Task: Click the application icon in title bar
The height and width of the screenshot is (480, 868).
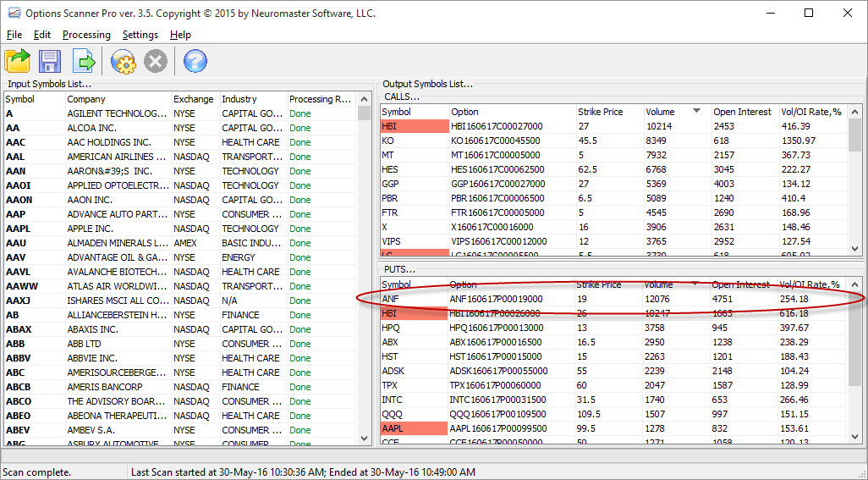Action: tap(14, 13)
